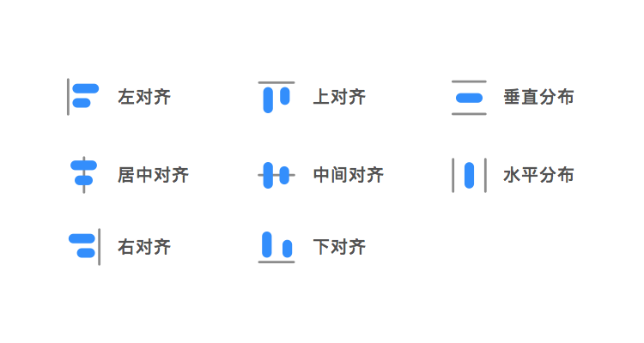Choose the right align (右对齐) icon

click(85, 247)
